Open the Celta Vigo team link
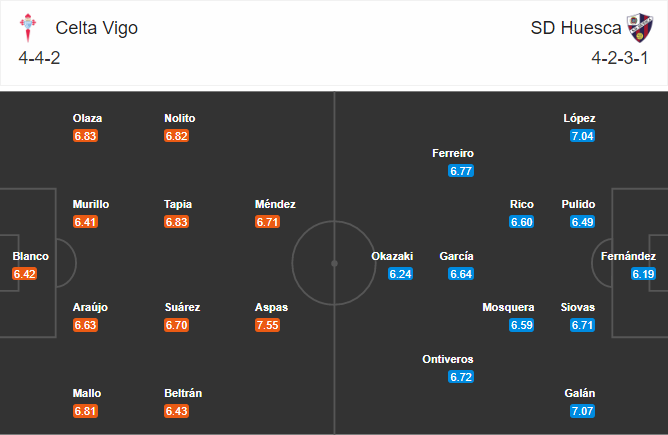This screenshot has width=668, height=435. (x=97, y=28)
